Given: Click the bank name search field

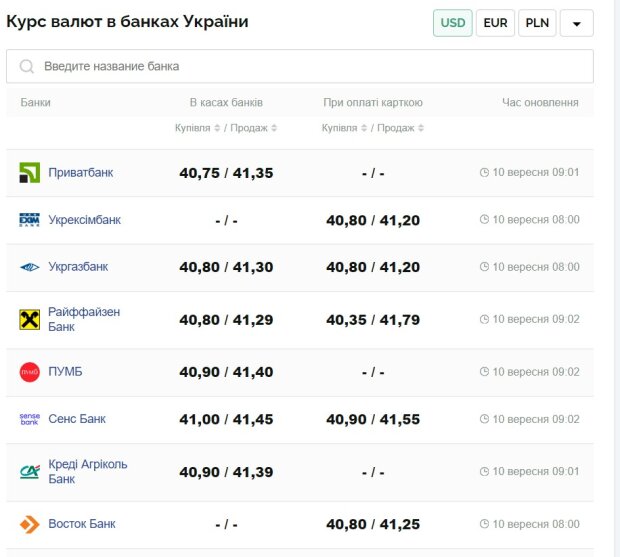Looking at the screenshot, I should tap(300, 66).
